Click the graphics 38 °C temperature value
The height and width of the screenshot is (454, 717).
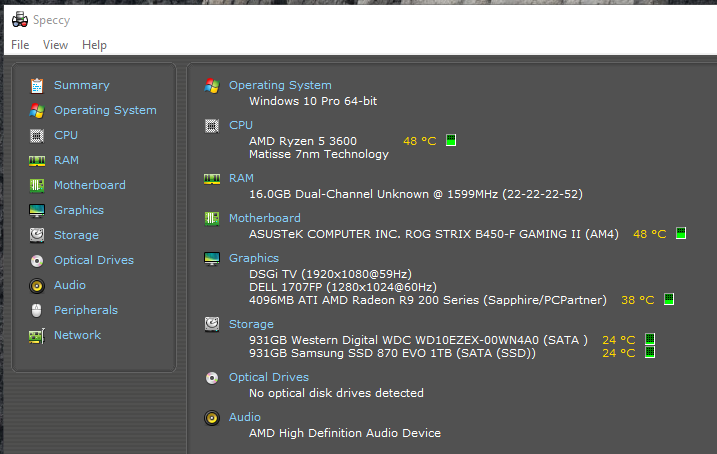click(x=637, y=300)
